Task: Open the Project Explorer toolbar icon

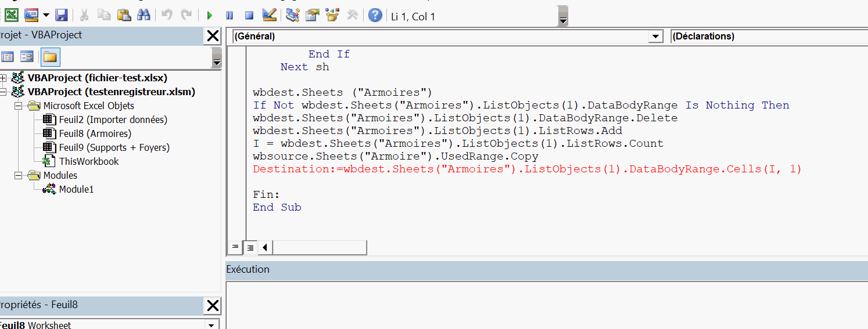Action: tap(293, 15)
